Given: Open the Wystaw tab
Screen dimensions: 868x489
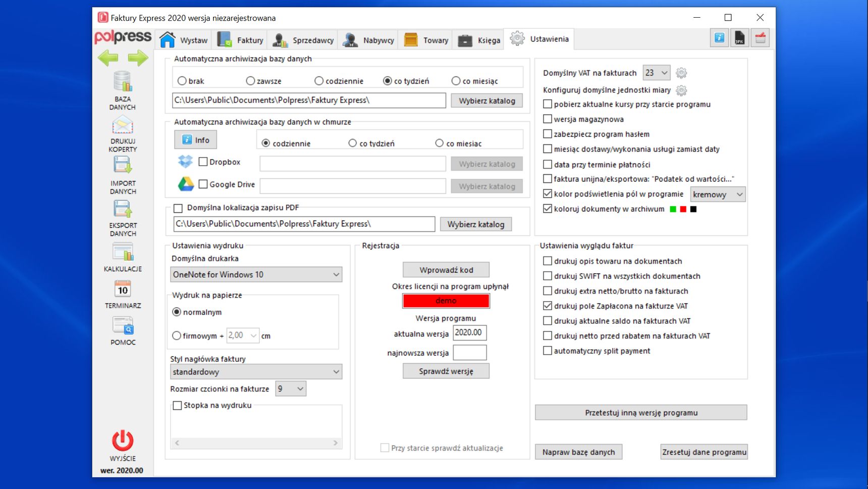Looking at the screenshot, I should (x=183, y=40).
